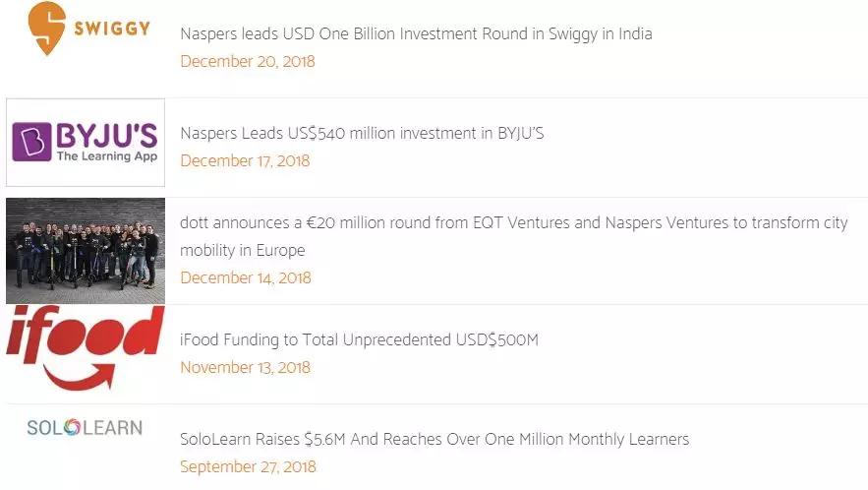Viewport: 868px width, 490px height.
Task: Click the red iFood logo
Action: [85, 337]
